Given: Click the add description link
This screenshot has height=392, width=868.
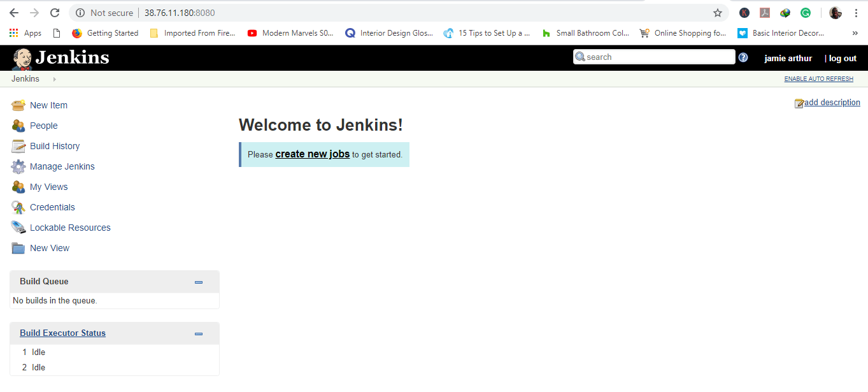Looking at the screenshot, I should click(832, 103).
